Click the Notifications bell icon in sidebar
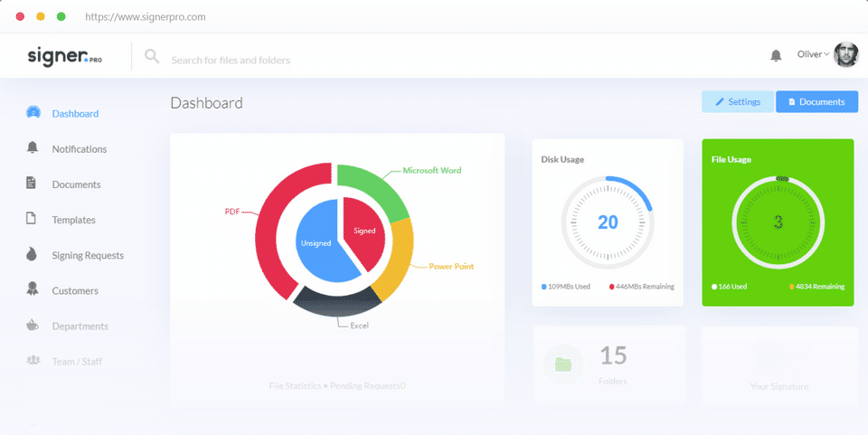Screen dimensions: 868x435 [x=33, y=147]
